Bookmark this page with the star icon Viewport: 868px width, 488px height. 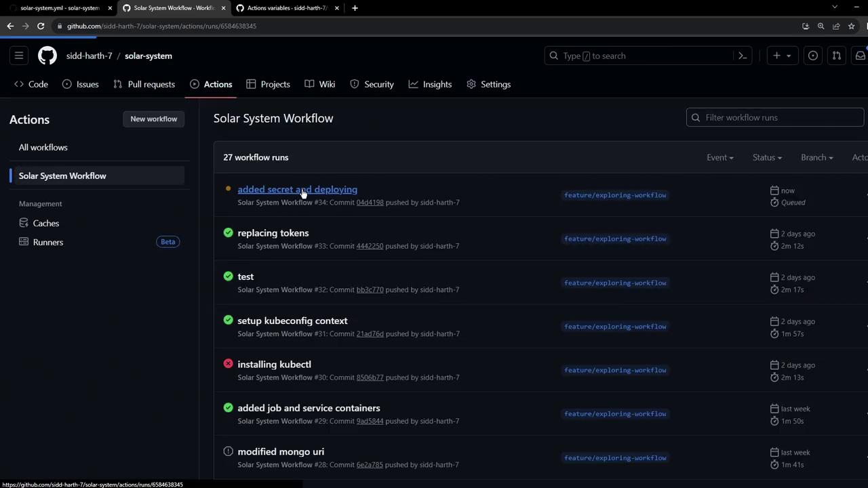(x=852, y=26)
